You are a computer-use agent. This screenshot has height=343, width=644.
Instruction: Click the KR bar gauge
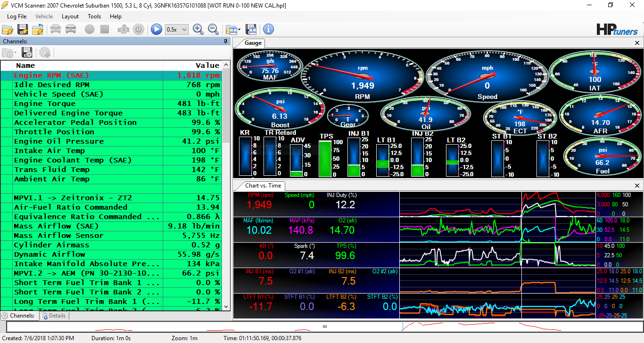[x=246, y=156]
